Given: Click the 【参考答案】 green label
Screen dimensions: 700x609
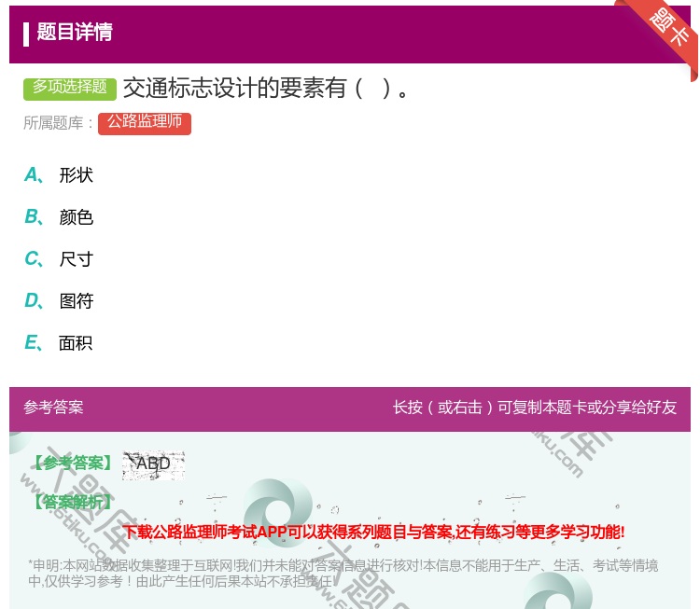Looking at the screenshot, I should point(74,463).
